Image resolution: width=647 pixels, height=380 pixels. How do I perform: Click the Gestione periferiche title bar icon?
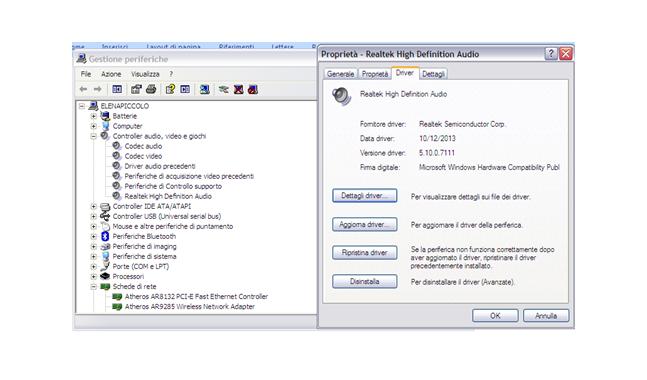click(82, 59)
